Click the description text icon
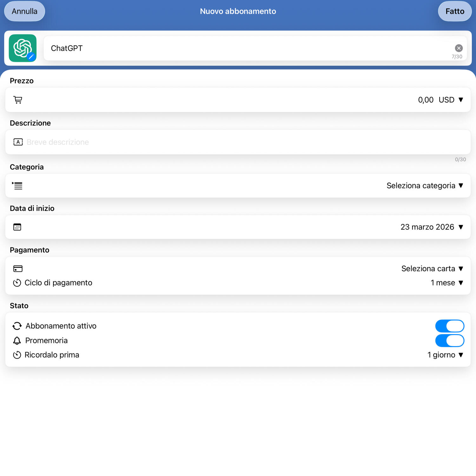 [x=18, y=142]
